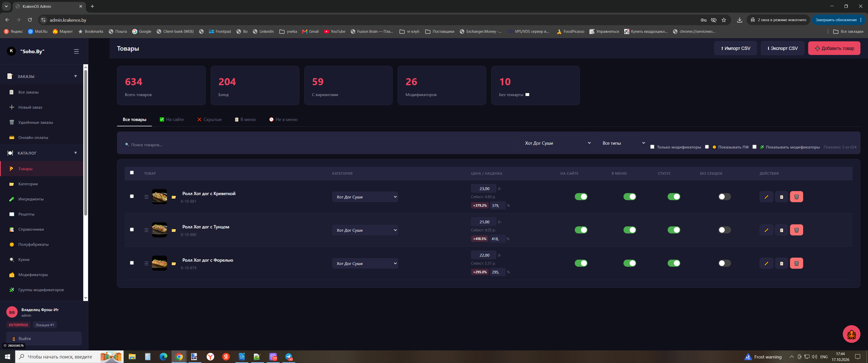Click the yellow folder icon beside Ролл Хот дог с Креветкой
Viewport: 868px width, 363px height.
pyautogui.click(x=174, y=197)
